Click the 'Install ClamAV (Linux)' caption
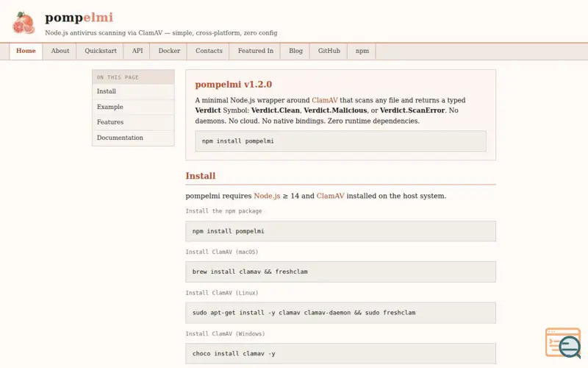The image size is (588, 368). tap(222, 293)
